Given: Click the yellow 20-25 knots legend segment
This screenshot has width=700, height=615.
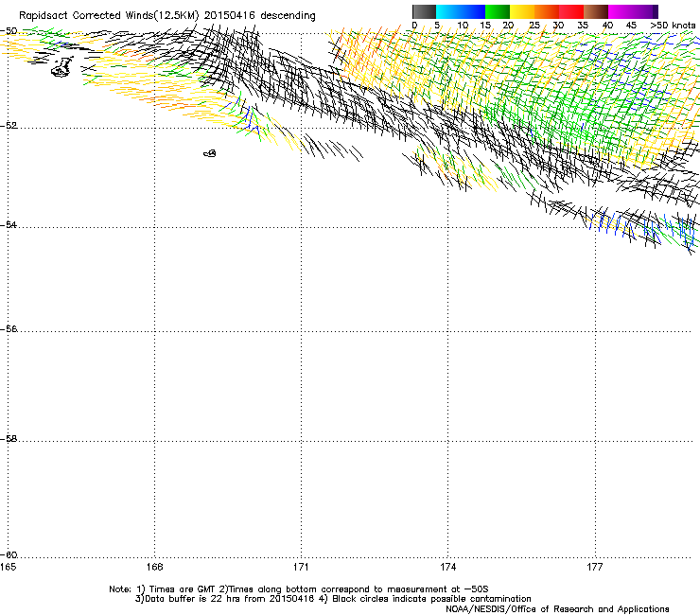Looking at the screenshot, I should coord(522,11).
